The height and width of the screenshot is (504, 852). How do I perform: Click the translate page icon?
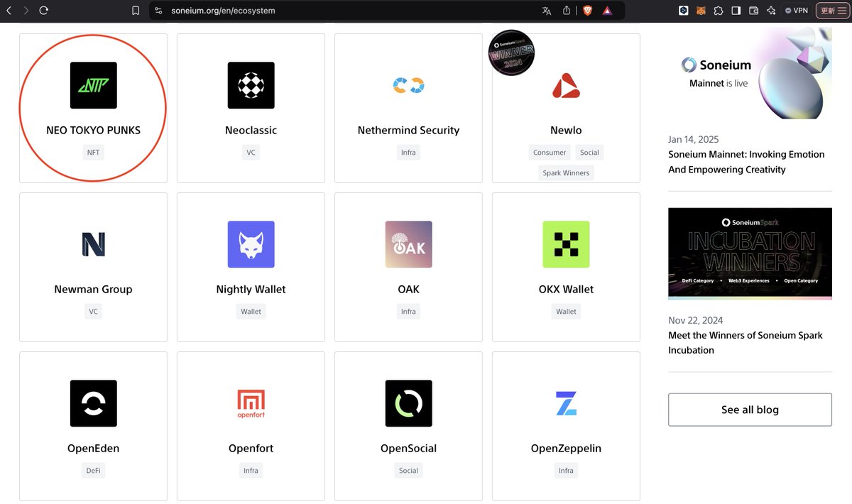pyautogui.click(x=547, y=11)
